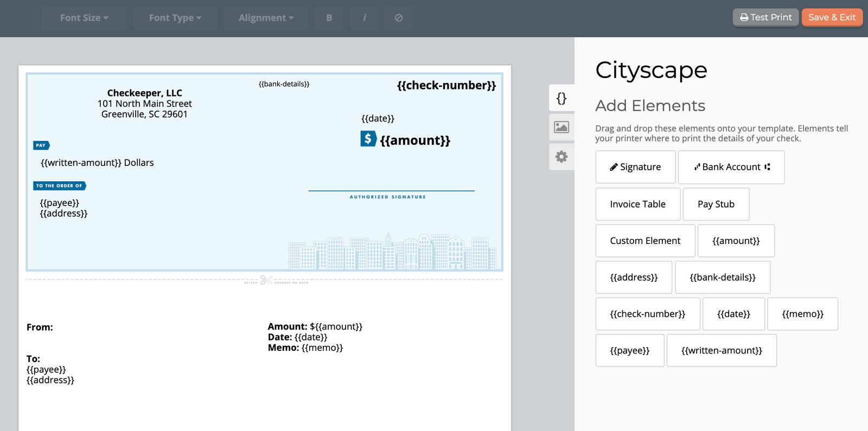Expand the Alignment dropdown
The width and height of the screenshot is (868, 431).
tap(266, 18)
